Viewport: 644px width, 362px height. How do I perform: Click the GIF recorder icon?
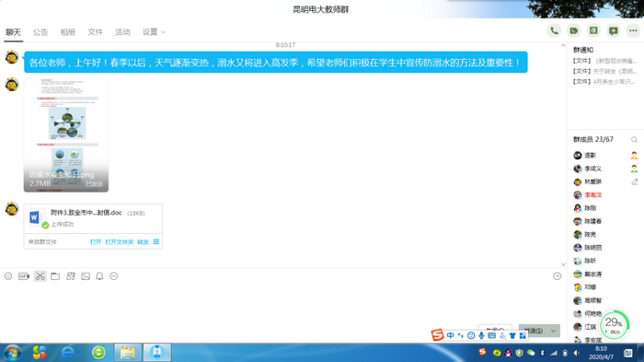(x=23, y=276)
